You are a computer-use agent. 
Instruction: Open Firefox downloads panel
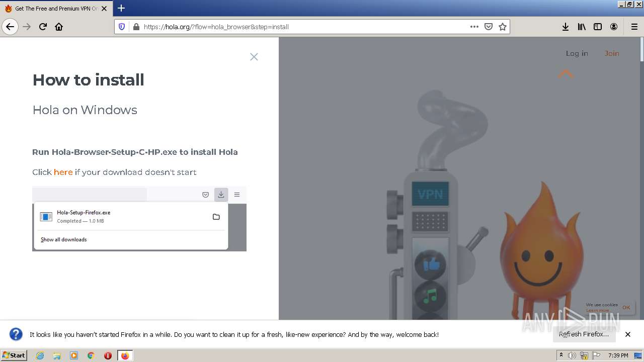pyautogui.click(x=566, y=27)
